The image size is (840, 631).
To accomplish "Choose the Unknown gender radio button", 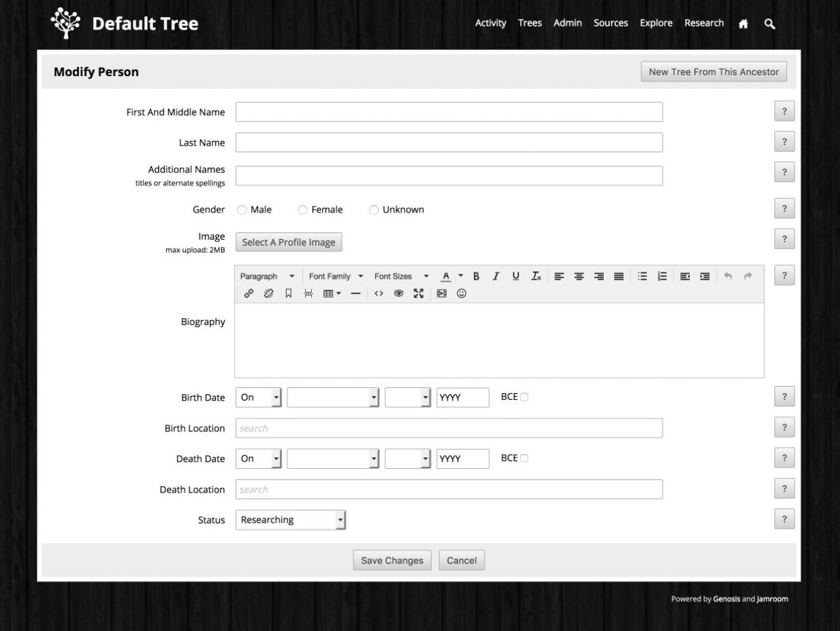I will coord(374,210).
